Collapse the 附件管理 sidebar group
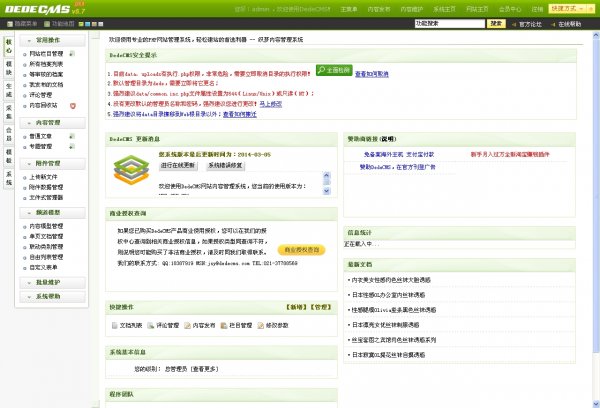 (52, 163)
